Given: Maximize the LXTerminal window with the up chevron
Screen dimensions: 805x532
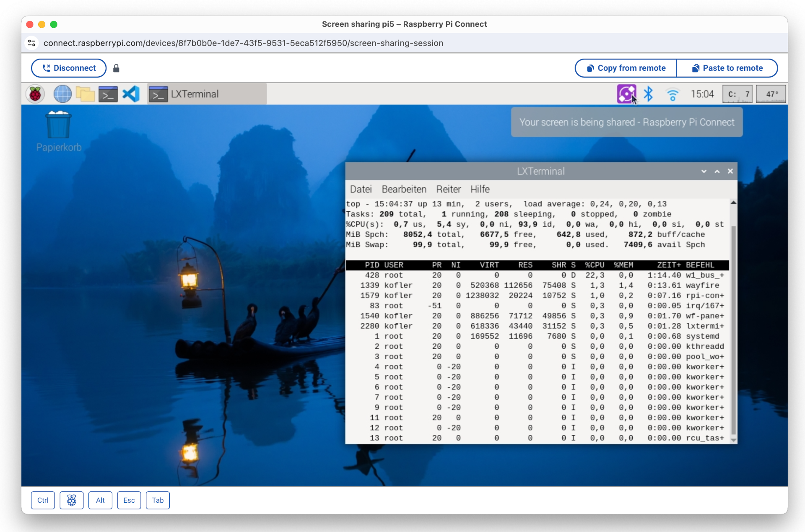Looking at the screenshot, I should (717, 171).
